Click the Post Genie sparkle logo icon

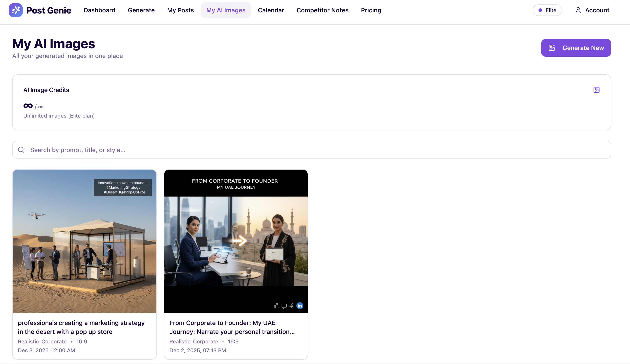coord(16,10)
